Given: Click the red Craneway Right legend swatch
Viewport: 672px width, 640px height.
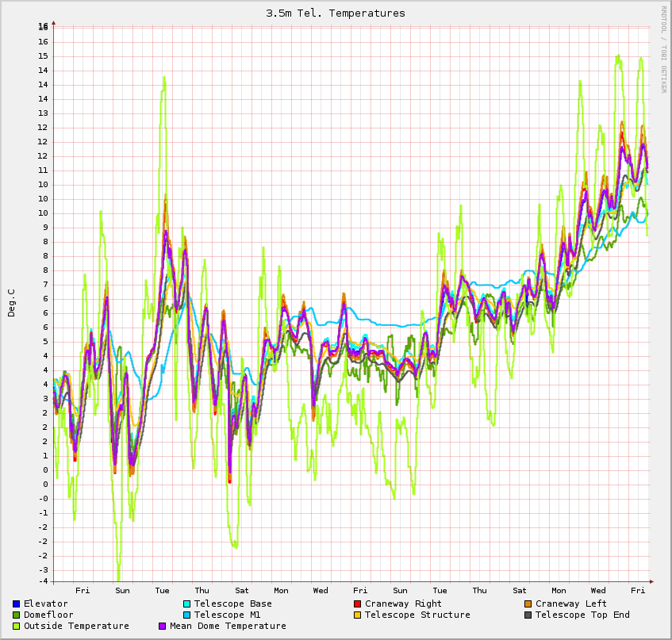Looking at the screenshot, I should coord(358,604).
